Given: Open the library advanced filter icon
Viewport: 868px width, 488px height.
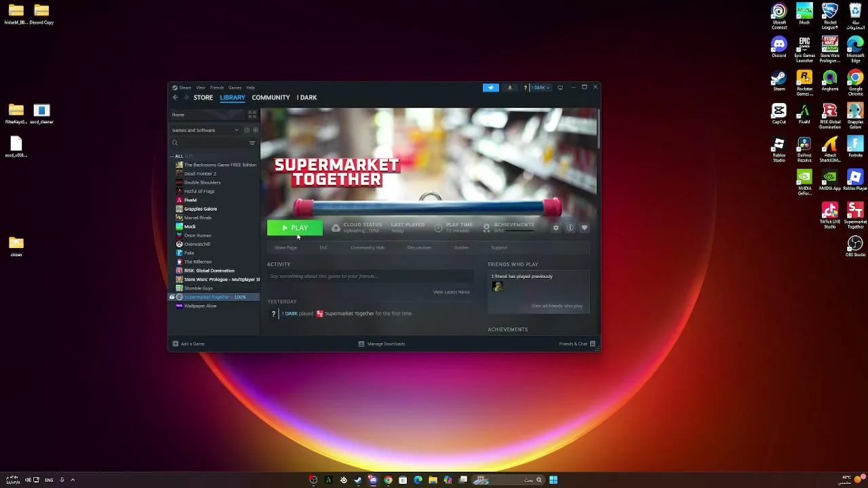Looking at the screenshot, I should click(x=252, y=143).
